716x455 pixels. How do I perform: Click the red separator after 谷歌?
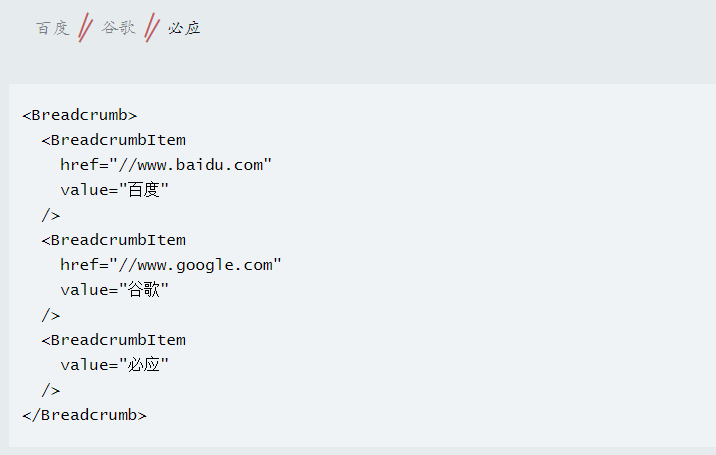152,28
